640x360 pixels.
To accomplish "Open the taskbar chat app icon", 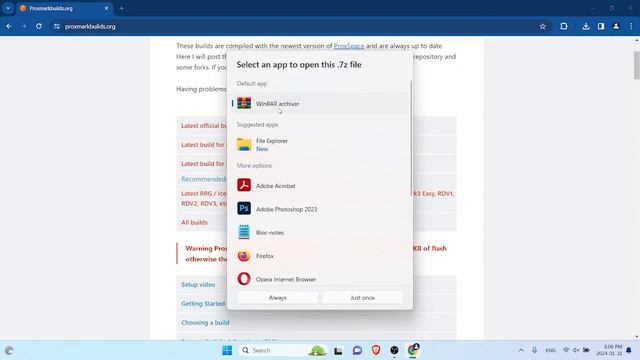I will [357, 350].
